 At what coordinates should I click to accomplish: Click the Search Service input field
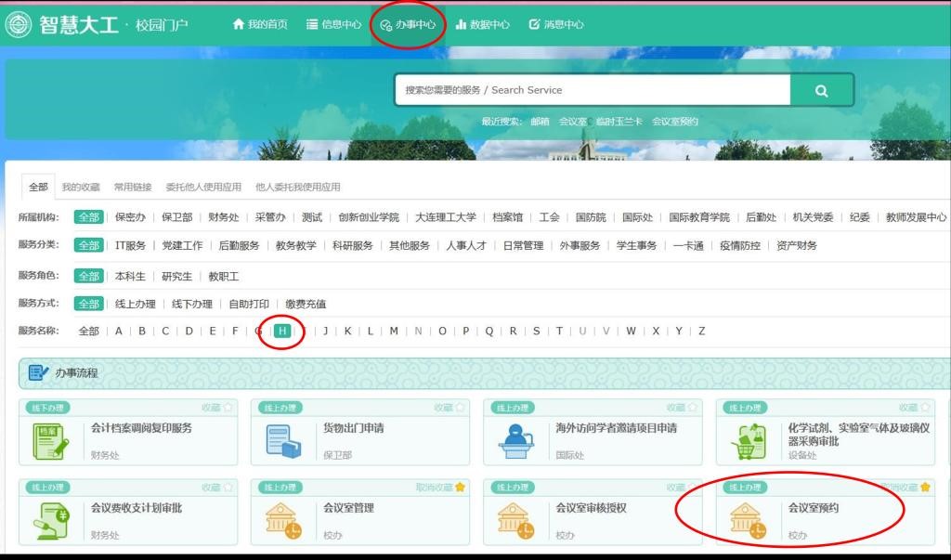point(593,90)
